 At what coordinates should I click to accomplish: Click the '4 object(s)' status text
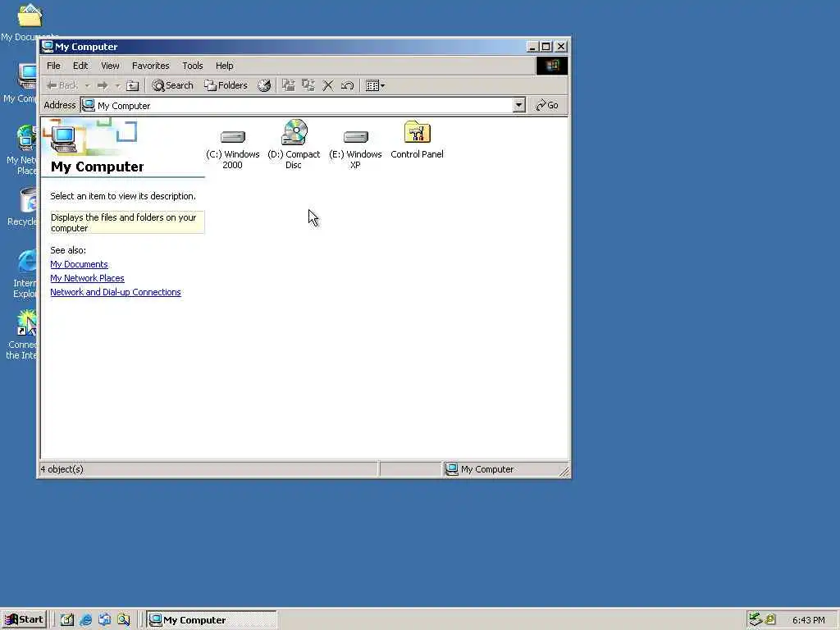click(x=62, y=469)
